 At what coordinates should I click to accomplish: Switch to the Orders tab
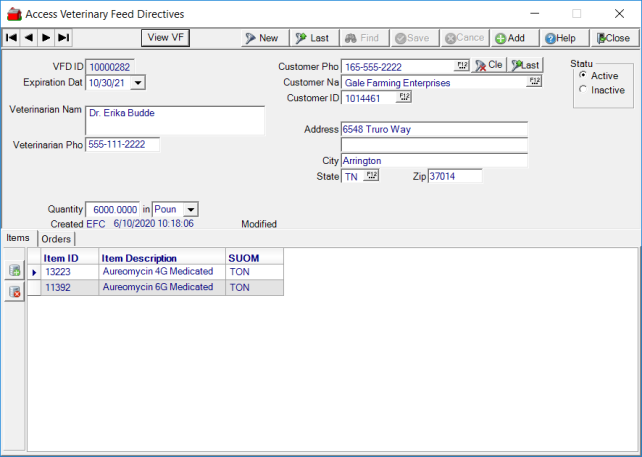pos(56,239)
